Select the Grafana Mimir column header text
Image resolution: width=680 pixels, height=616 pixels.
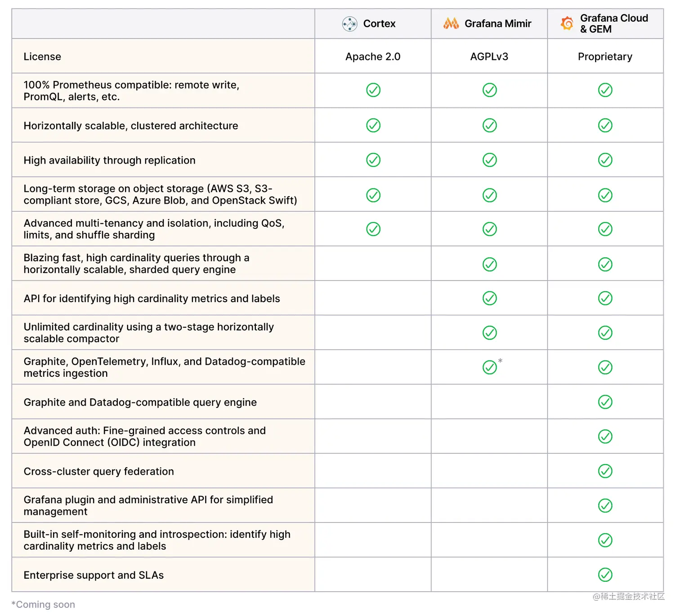click(x=498, y=24)
